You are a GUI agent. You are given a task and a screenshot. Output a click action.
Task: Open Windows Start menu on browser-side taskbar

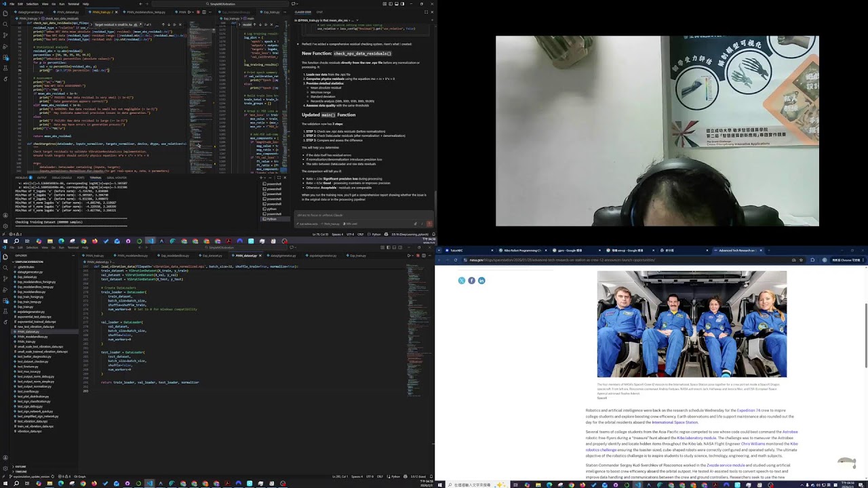pos(440,483)
